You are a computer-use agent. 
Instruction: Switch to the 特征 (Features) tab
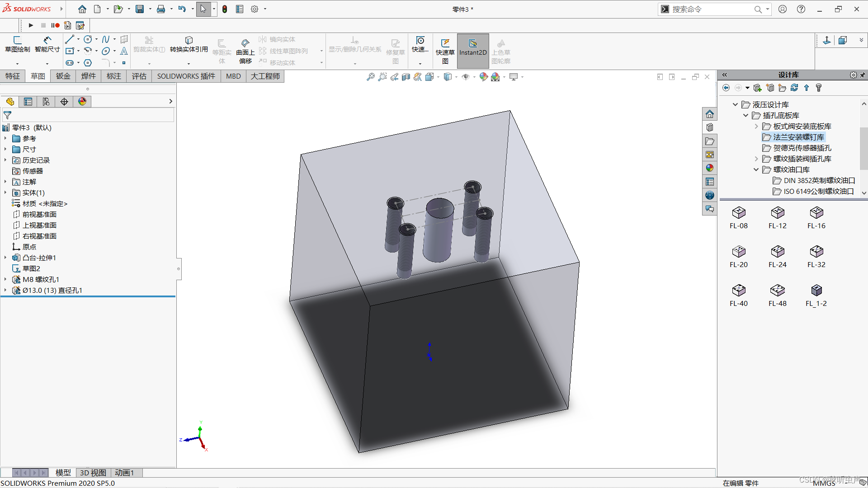[x=13, y=76]
